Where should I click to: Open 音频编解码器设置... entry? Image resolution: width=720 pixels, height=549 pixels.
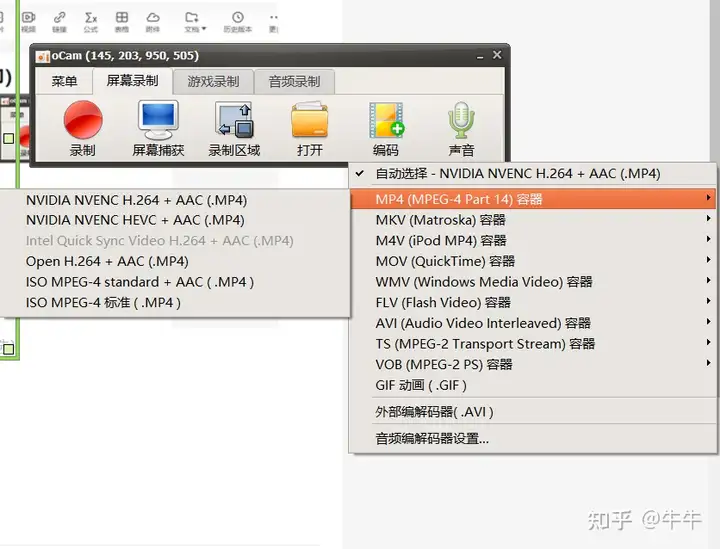533,438
